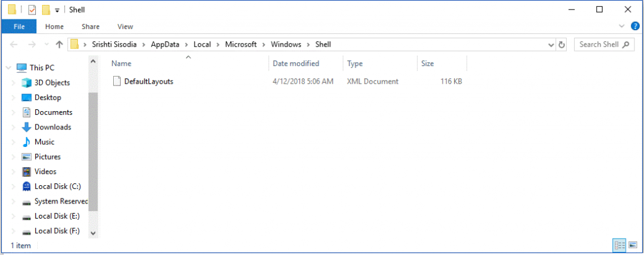Select Srishti Sisodia in the breadcrumb
The height and width of the screenshot is (255, 644).
point(113,45)
